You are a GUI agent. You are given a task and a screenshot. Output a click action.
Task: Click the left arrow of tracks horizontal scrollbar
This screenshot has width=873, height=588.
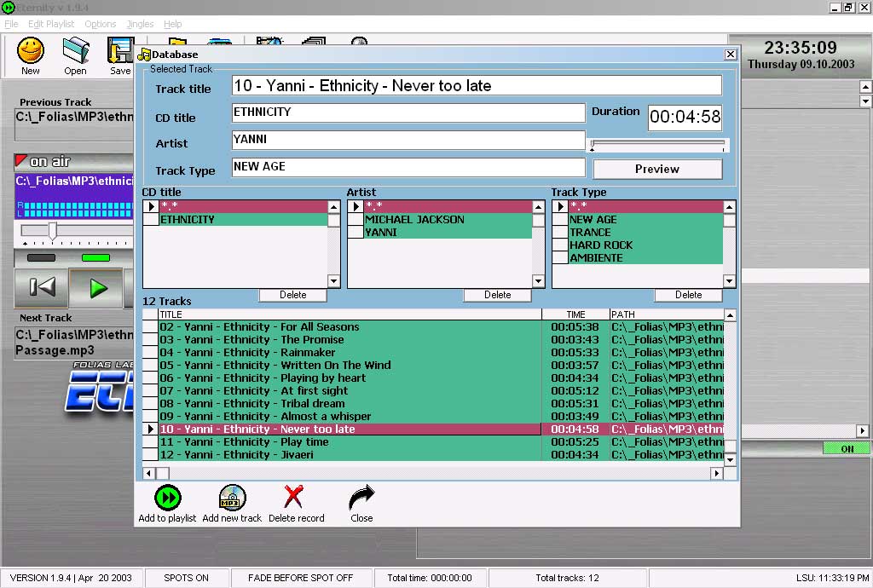click(148, 474)
